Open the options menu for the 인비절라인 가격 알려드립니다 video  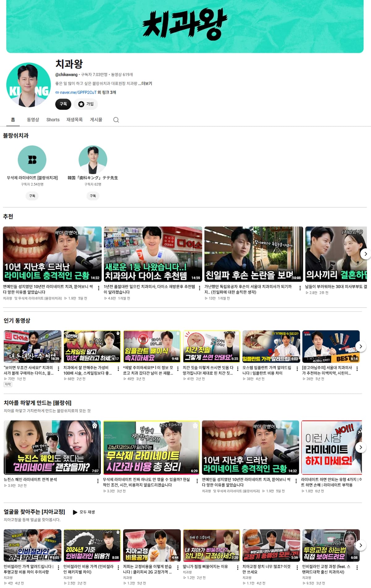58,568
